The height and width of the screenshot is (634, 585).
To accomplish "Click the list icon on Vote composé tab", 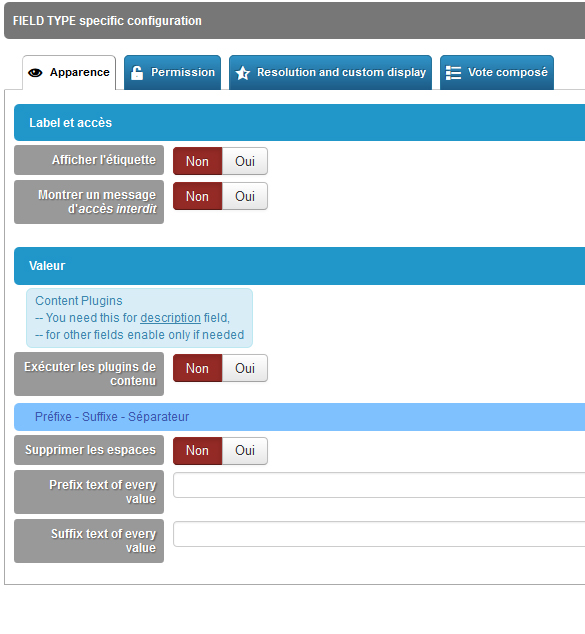I will coord(453,73).
